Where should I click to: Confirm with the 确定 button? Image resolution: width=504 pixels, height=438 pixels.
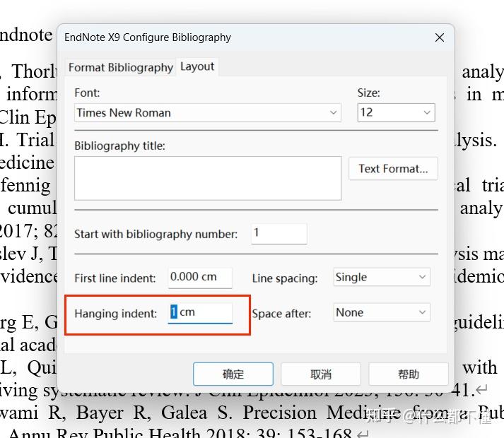[x=233, y=374]
